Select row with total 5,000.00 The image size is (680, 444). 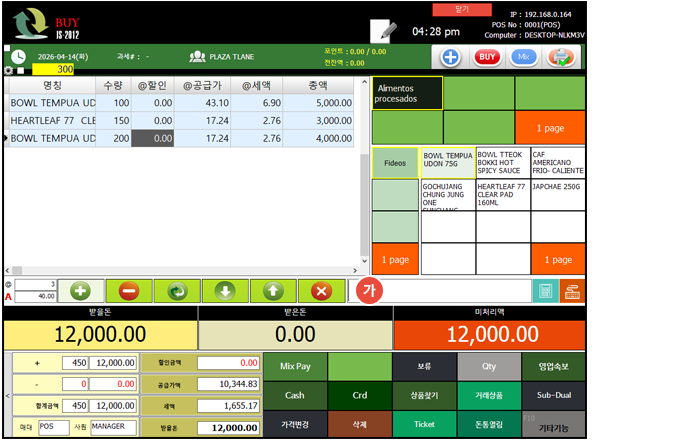(x=181, y=103)
